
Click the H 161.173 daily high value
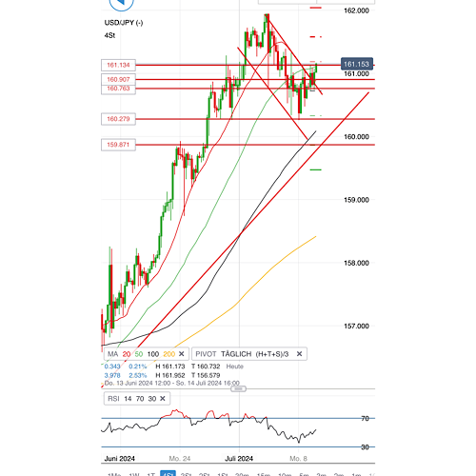[170, 367]
